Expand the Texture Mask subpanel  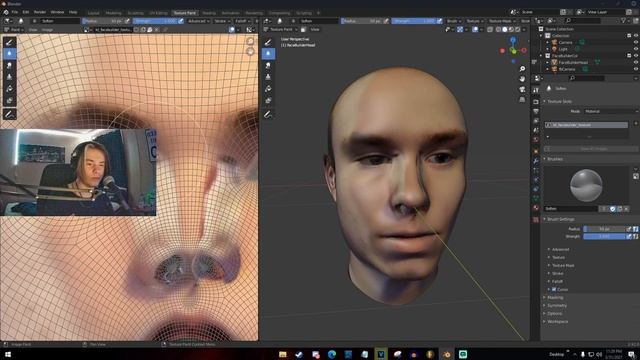(562, 266)
